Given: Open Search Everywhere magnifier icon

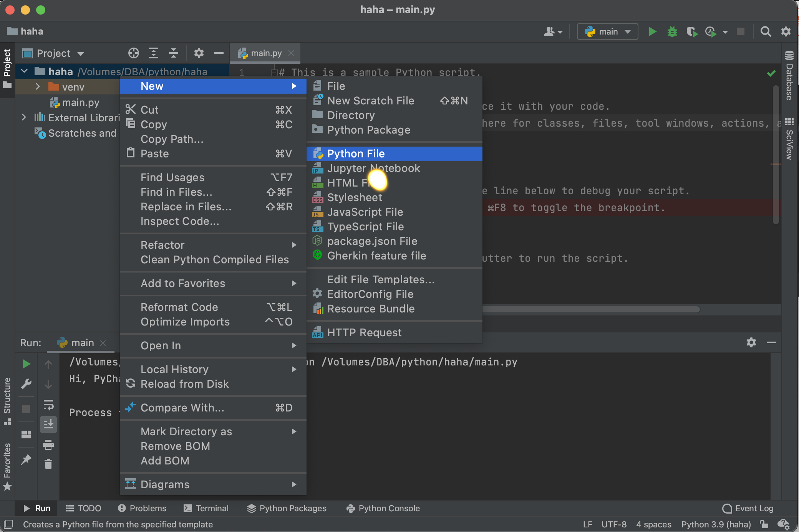Looking at the screenshot, I should click(x=766, y=31).
